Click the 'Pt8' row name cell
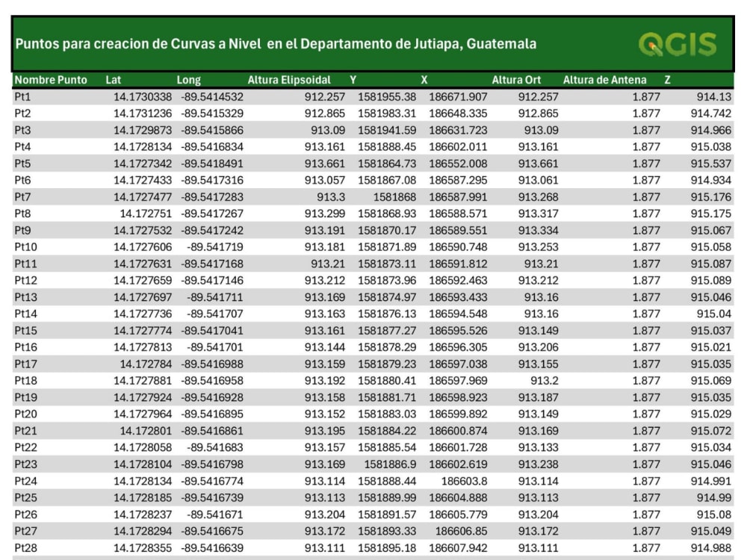The image size is (747, 560). (x=22, y=214)
